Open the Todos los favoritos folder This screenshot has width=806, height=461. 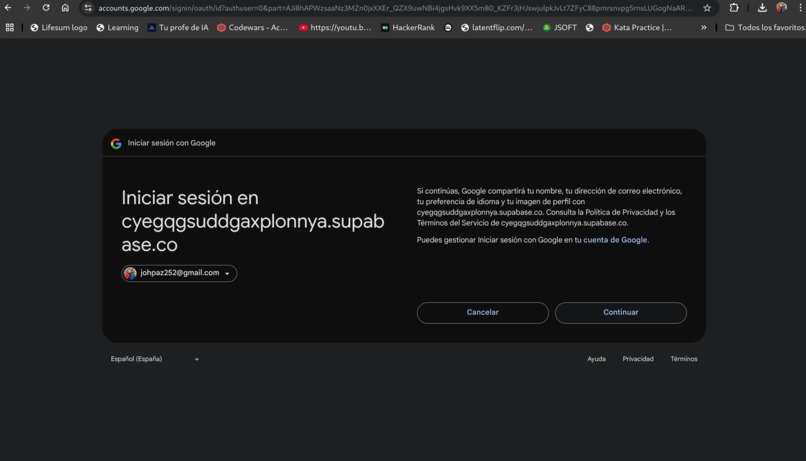[x=765, y=28]
